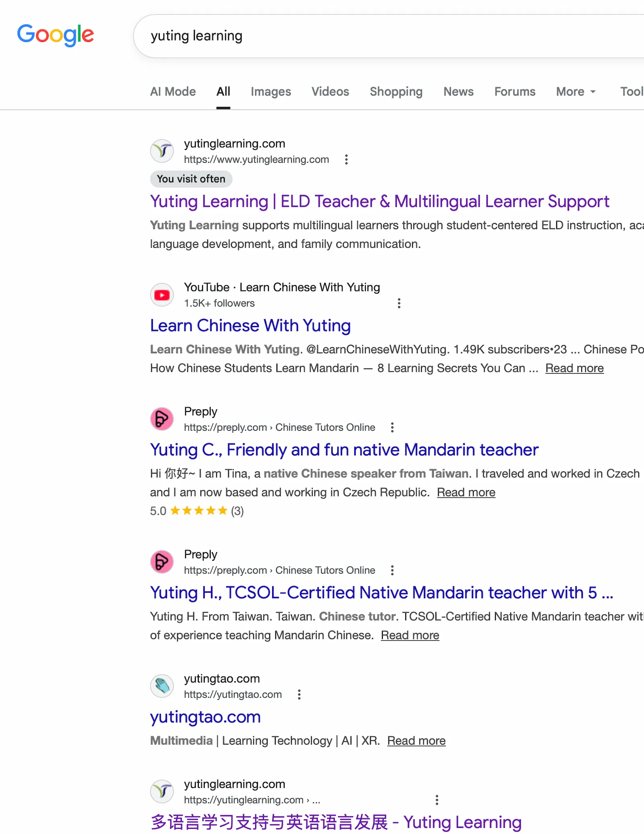
Task: Open the Tools option
Action: pyautogui.click(x=632, y=92)
